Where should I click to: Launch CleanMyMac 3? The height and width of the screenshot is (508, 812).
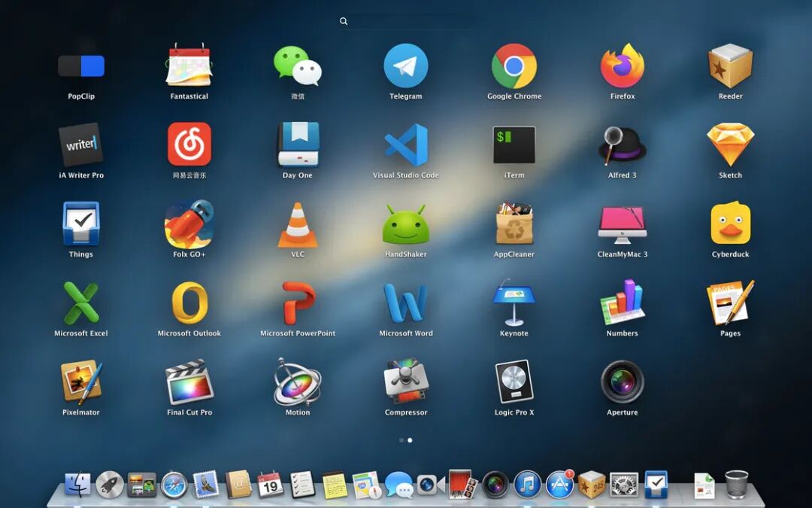[623, 225]
